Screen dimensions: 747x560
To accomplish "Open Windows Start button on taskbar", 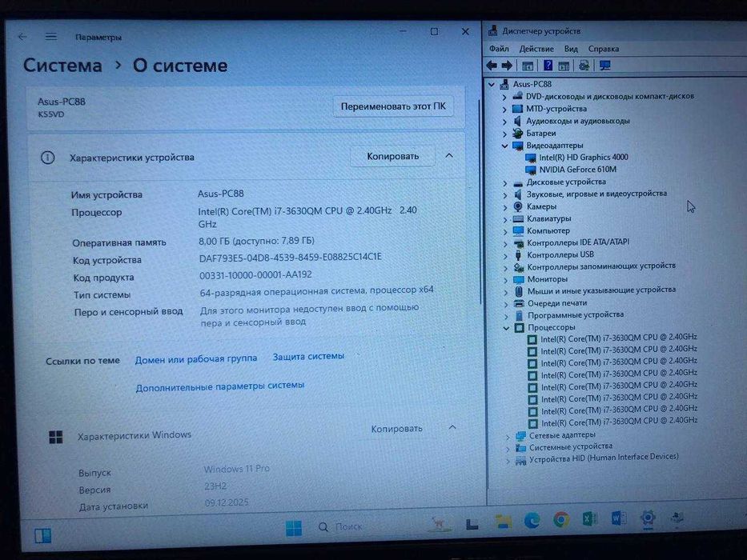I will [x=294, y=528].
